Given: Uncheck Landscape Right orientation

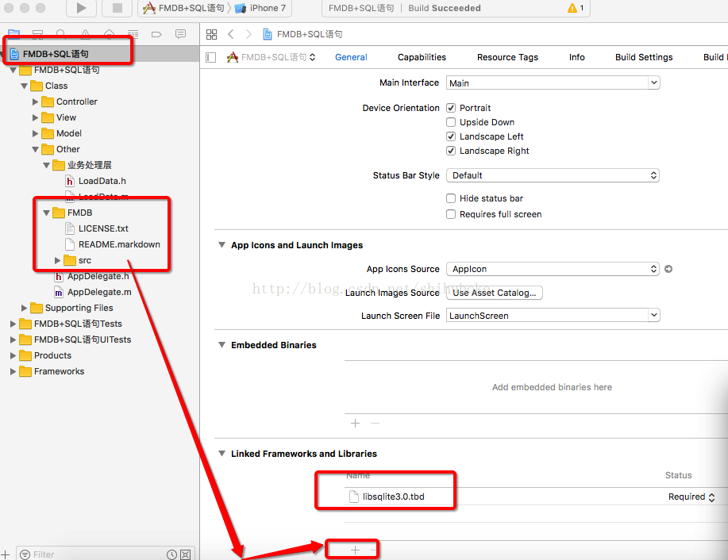Looking at the screenshot, I should click(x=451, y=152).
